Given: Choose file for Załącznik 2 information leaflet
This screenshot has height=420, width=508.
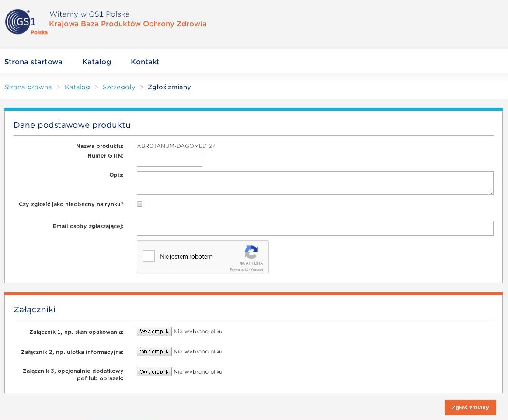Looking at the screenshot, I should click(154, 352).
